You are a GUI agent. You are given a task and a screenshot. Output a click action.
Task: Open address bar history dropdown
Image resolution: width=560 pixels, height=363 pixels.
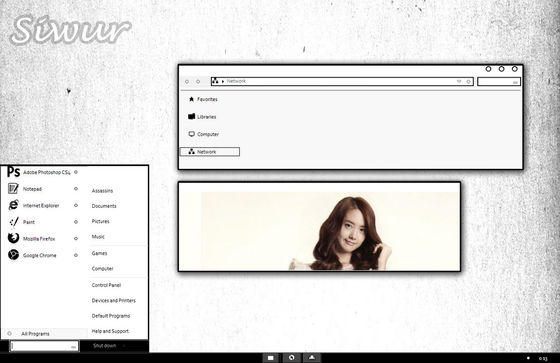tap(459, 81)
